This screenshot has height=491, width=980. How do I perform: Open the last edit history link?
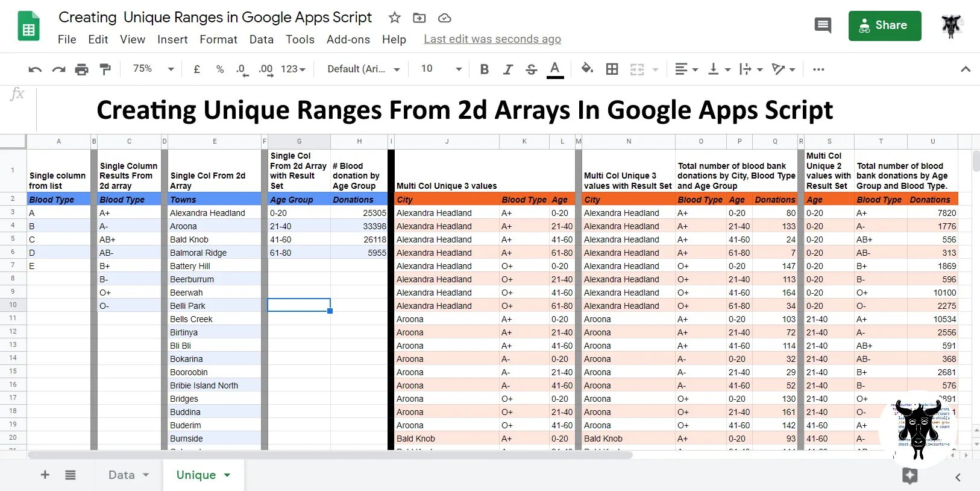[492, 39]
